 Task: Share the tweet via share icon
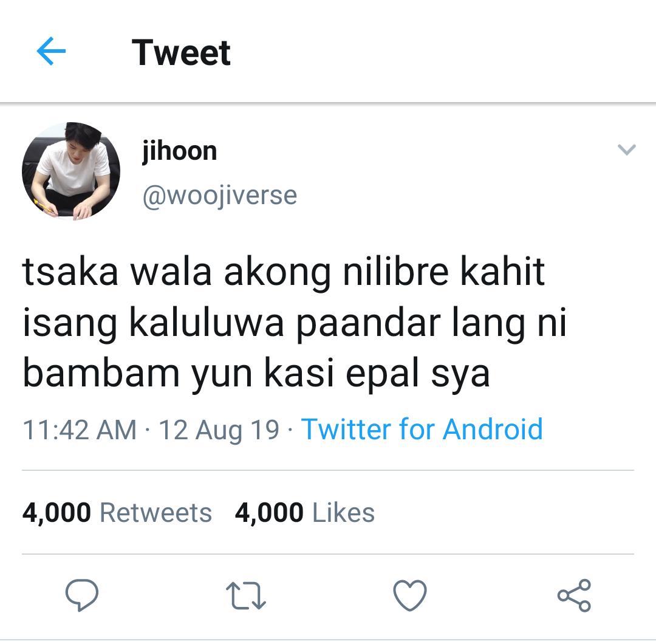pyautogui.click(x=574, y=595)
